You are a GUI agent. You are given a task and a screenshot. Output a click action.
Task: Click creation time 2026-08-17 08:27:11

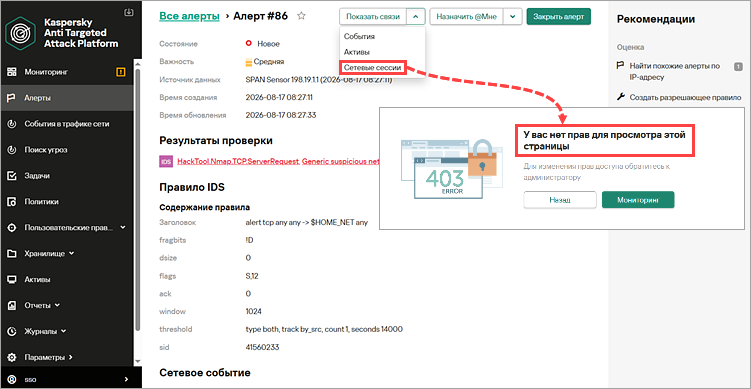279,97
